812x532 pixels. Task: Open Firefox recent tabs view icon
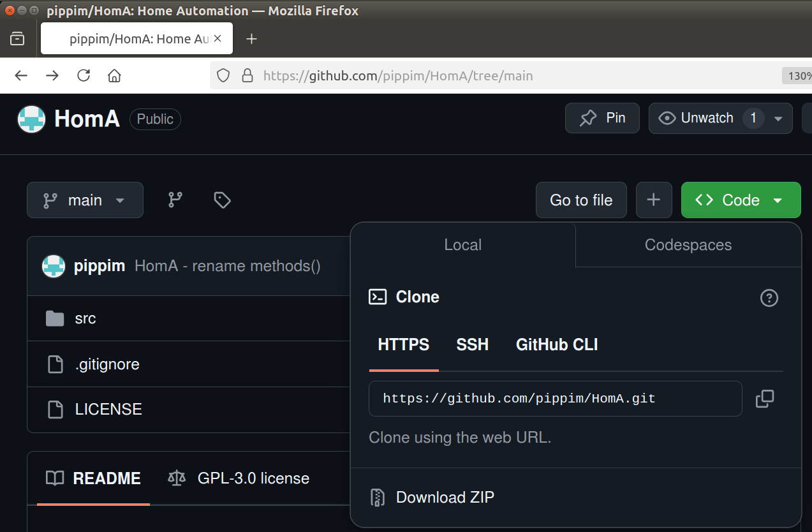pos(17,39)
